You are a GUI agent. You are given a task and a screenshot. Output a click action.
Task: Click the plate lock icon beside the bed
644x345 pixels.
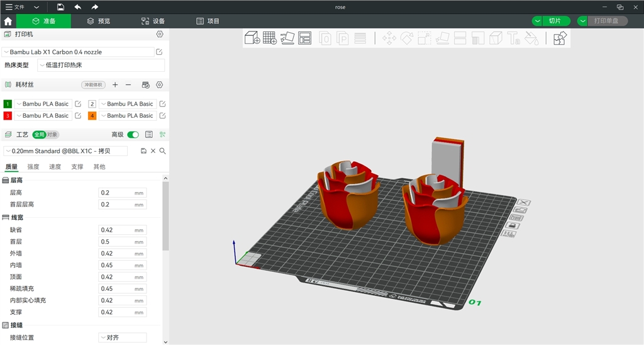point(513,225)
